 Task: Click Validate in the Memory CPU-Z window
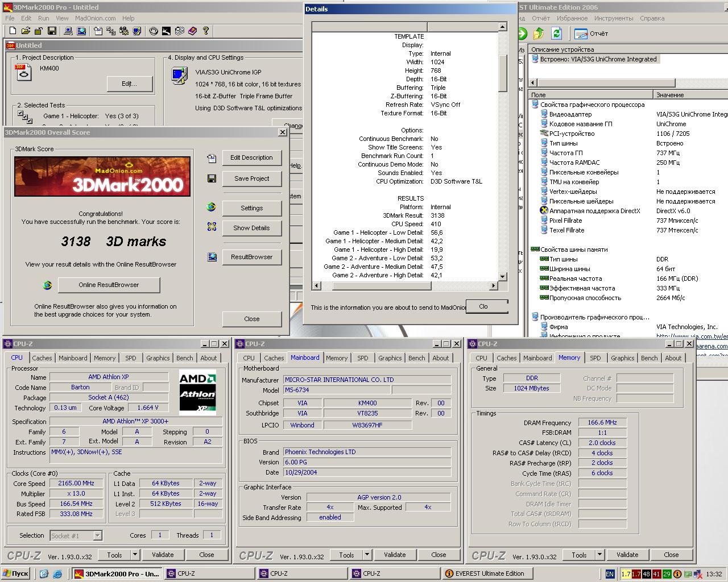pos(627,555)
